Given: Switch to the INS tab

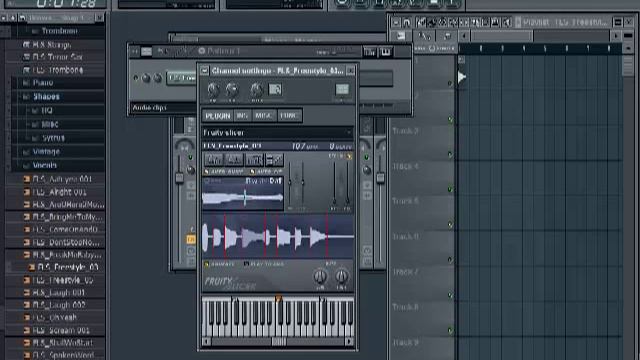Looking at the screenshot, I should click(x=242, y=116).
